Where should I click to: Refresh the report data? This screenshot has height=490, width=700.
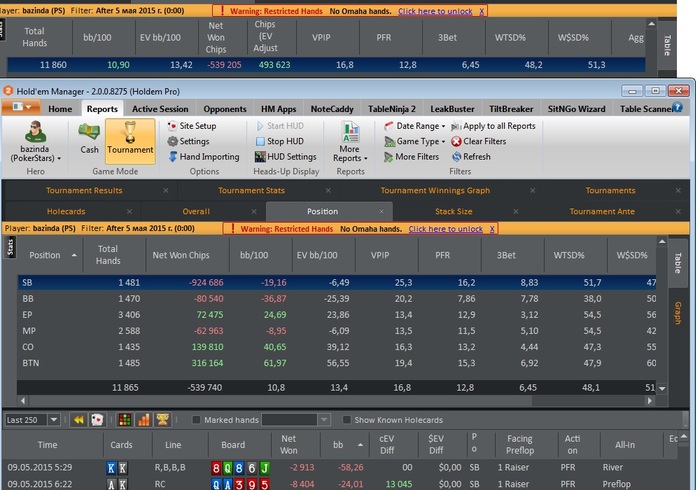pyautogui.click(x=471, y=157)
